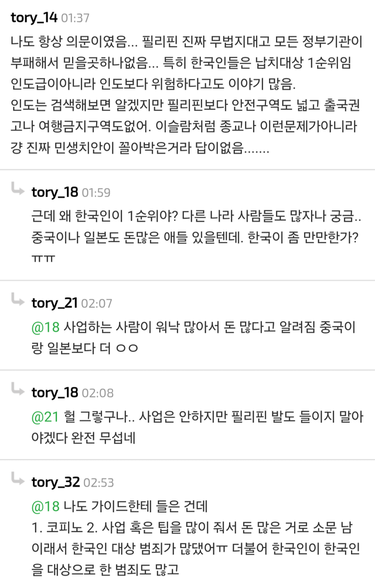
Task: Open the @21 mention in tory_18's reply
Action: coord(44,417)
